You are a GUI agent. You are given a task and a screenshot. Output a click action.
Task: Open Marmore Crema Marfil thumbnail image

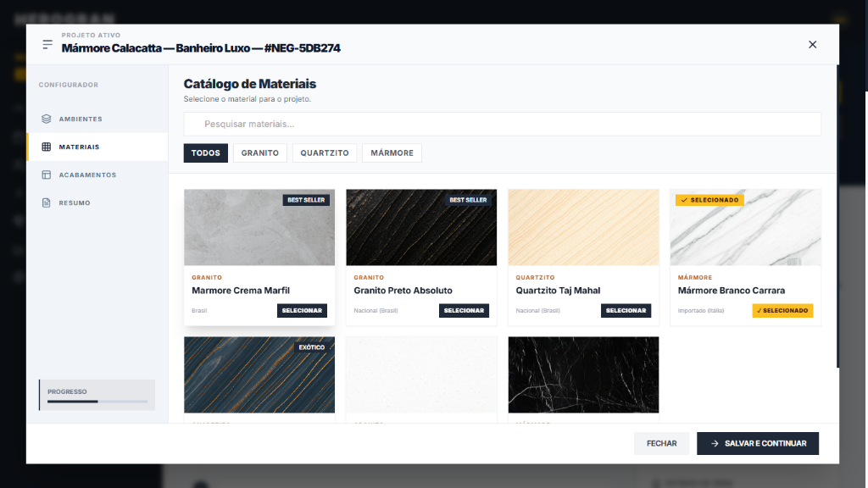pyautogui.click(x=259, y=227)
